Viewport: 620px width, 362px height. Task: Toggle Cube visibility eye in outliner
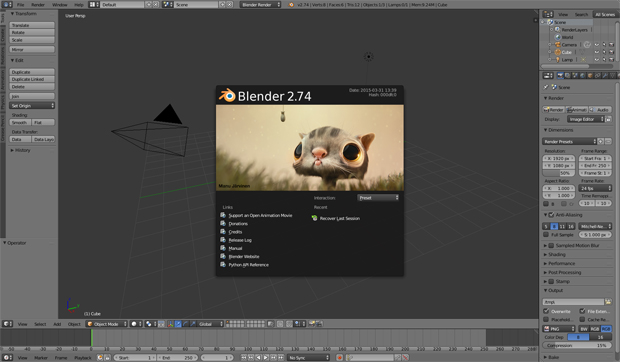click(597, 52)
